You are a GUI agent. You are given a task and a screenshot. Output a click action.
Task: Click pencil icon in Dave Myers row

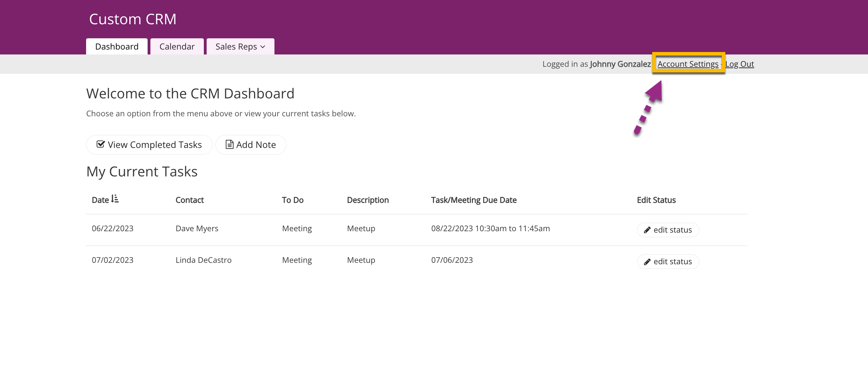click(x=647, y=230)
